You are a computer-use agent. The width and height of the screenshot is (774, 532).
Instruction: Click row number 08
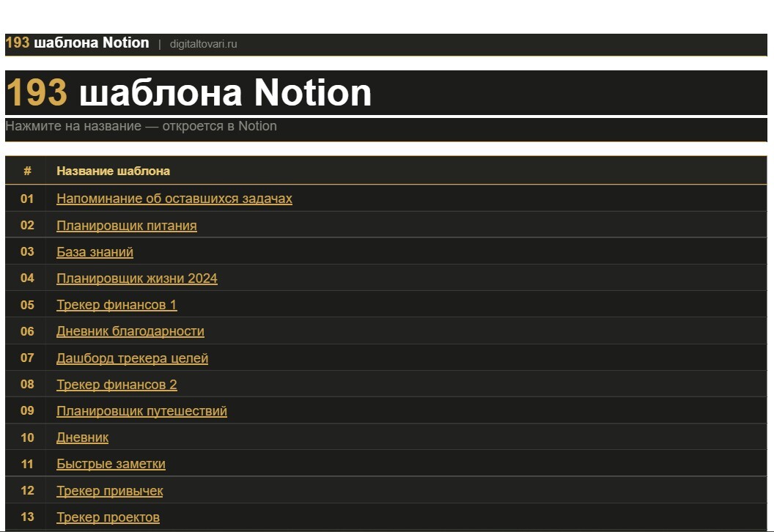click(27, 384)
